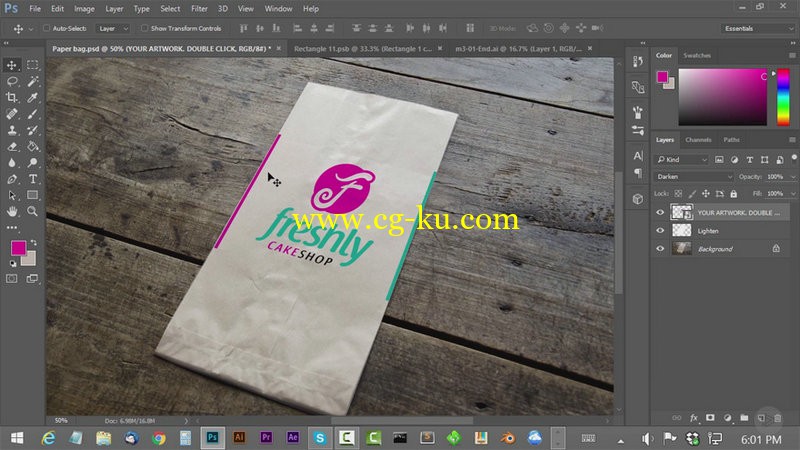Open the Kind filter dropdown

pos(682,160)
